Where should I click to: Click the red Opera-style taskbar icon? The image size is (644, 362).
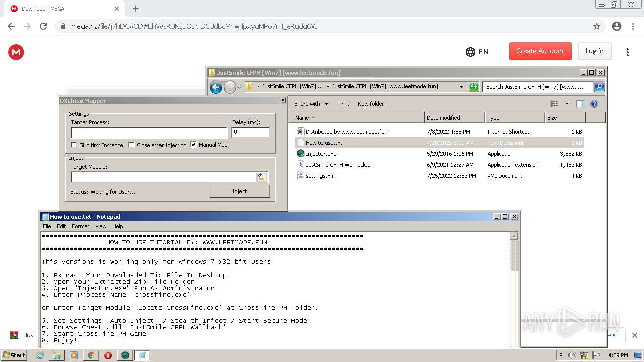coord(108,355)
